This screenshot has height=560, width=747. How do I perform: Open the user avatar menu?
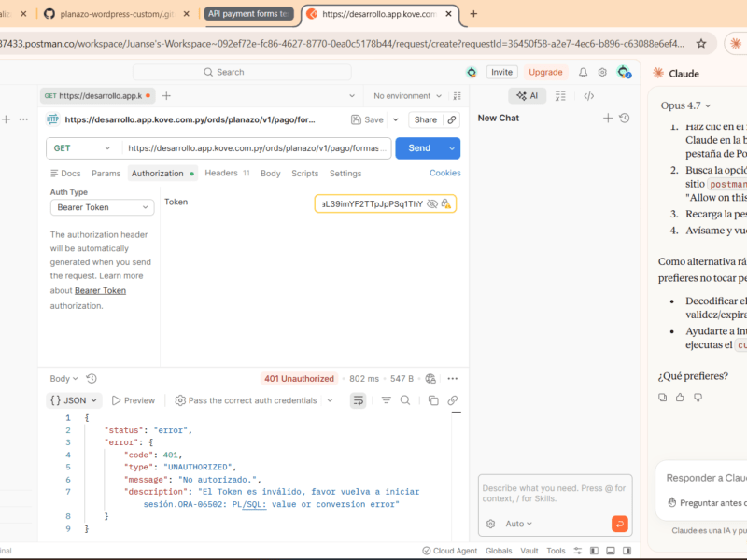click(x=624, y=73)
